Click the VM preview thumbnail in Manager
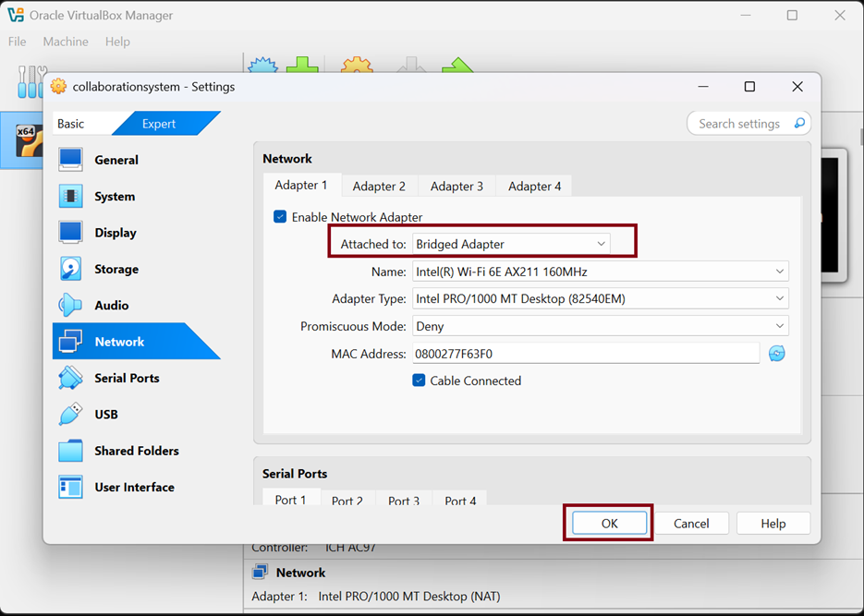864x616 pixels. point(833,214)
